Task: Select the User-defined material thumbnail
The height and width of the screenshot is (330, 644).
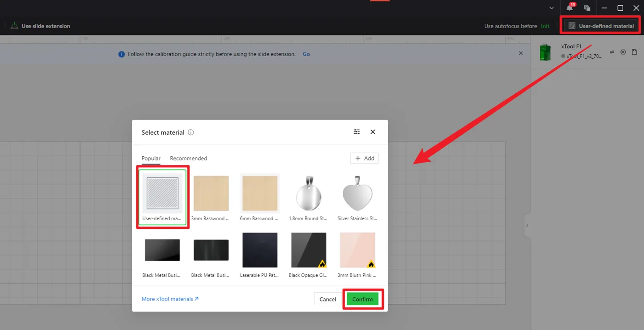Action: (x=162, y=193)
